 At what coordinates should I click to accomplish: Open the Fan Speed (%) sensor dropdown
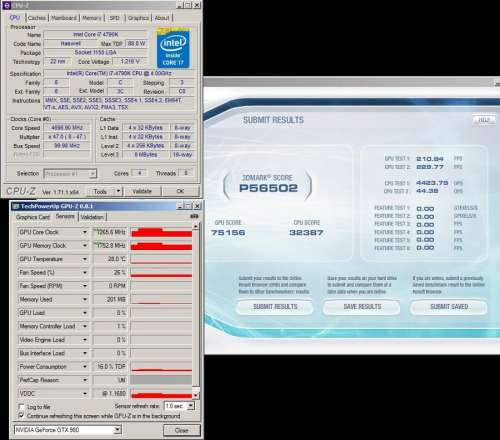pyautogui.click(x=85, y=272)
